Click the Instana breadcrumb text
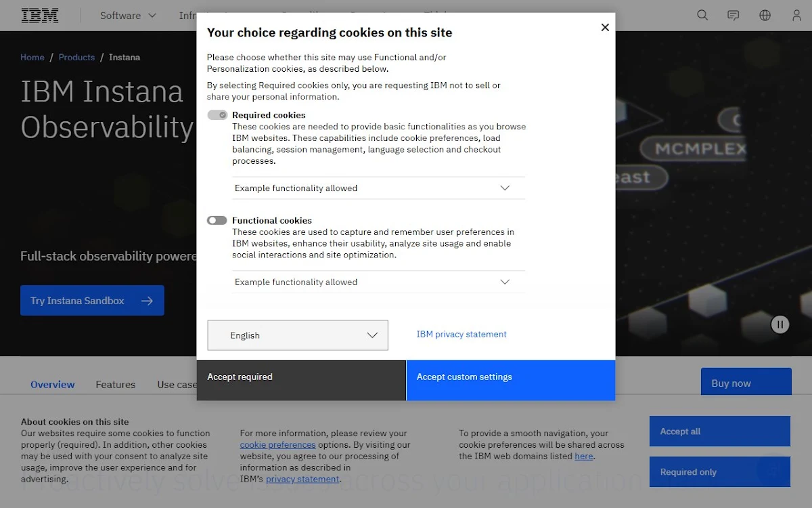Screen dimensions: 812x508 coord(125,58)
